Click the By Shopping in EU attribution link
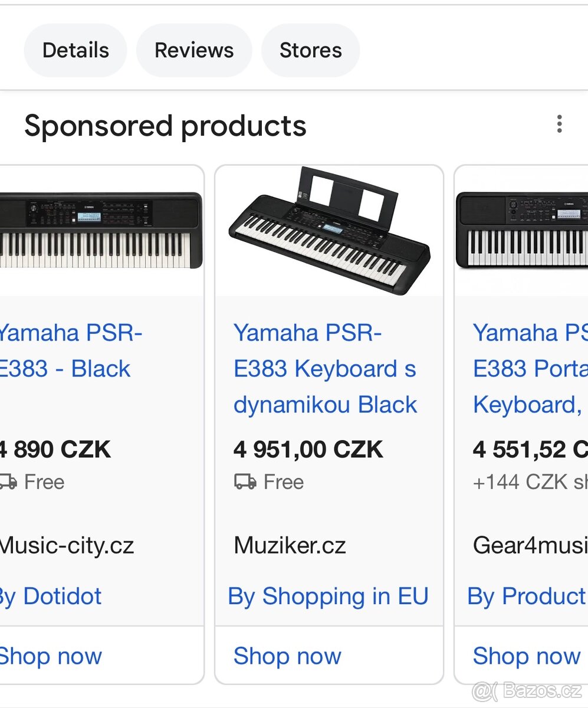Screen dimensions: 588x708 click(329, 596)
